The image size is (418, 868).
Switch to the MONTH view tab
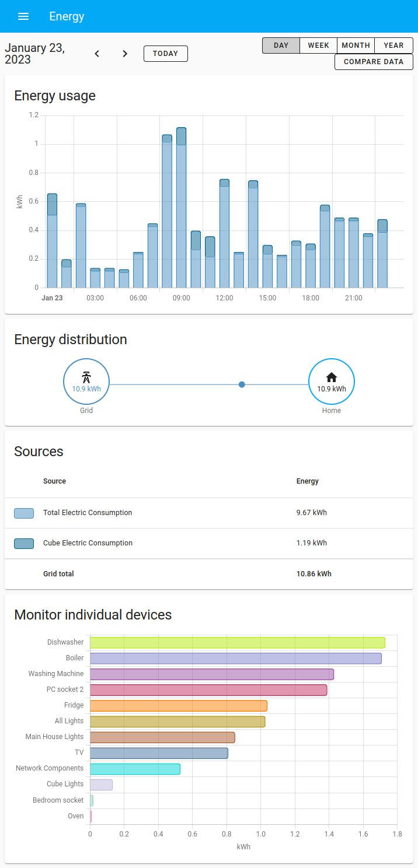[x=356, y=45]
